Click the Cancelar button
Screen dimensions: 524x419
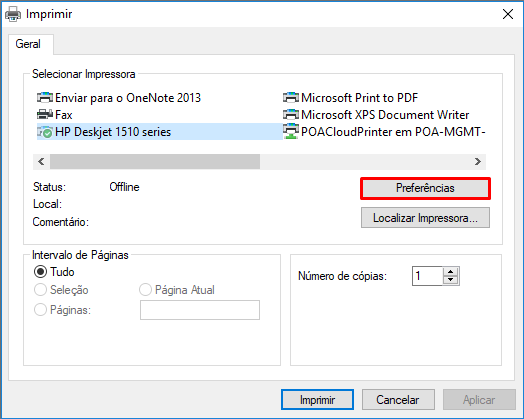pyautogui.click(x=398, y=400)
